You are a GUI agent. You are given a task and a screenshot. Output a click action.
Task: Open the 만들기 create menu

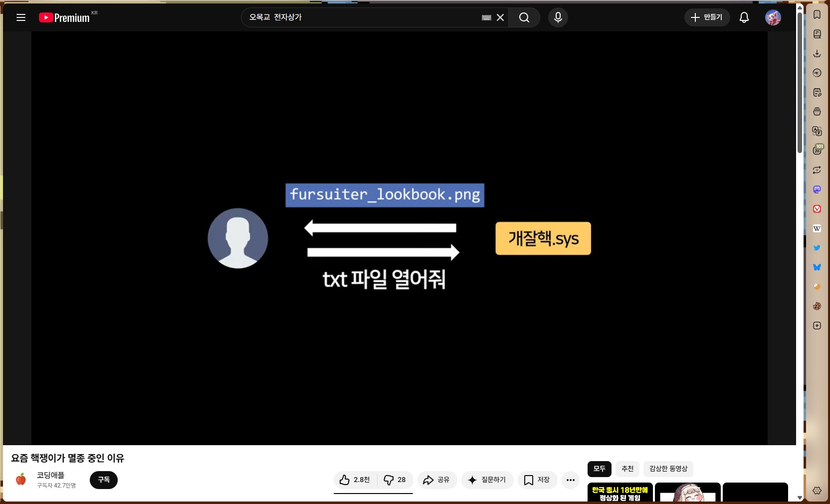click(707, 17)
